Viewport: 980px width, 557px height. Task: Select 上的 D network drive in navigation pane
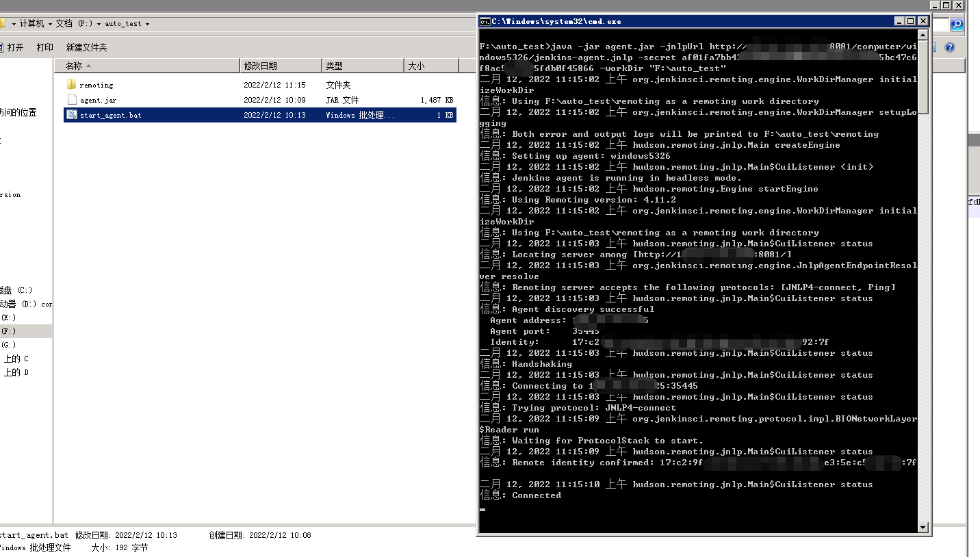click(x=16, y=372)
